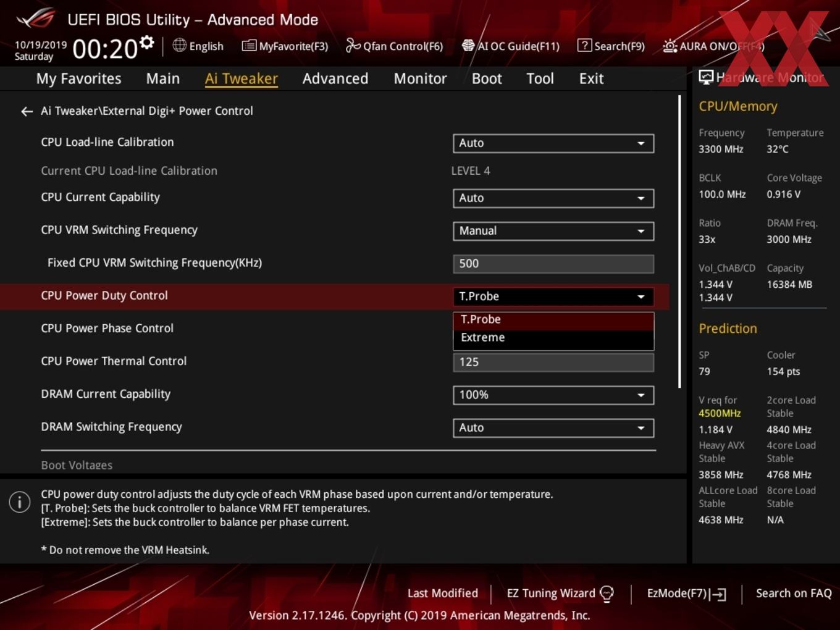Click English language button
The width and height of the screenshot is (840, 630).
(x=198, y=46)
